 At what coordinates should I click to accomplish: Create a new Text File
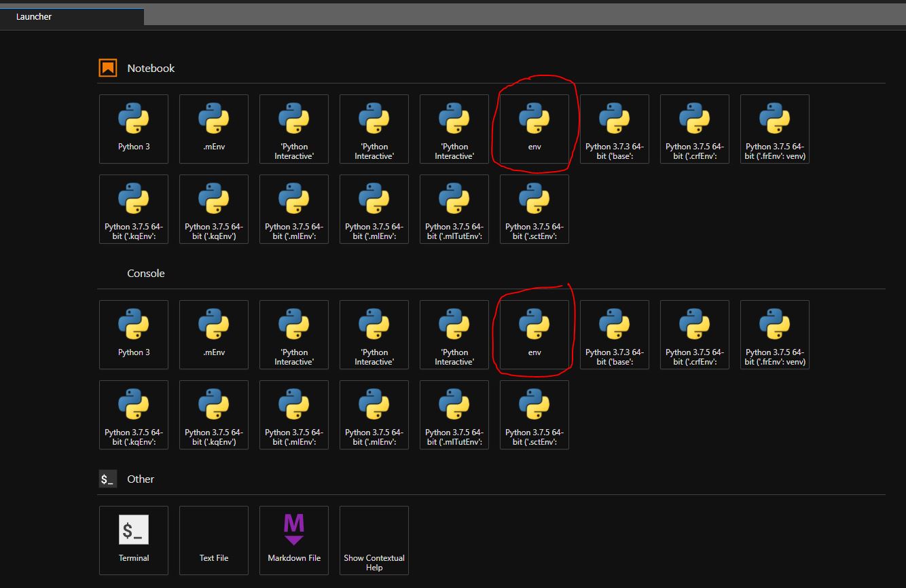click(x=214, y=540)
